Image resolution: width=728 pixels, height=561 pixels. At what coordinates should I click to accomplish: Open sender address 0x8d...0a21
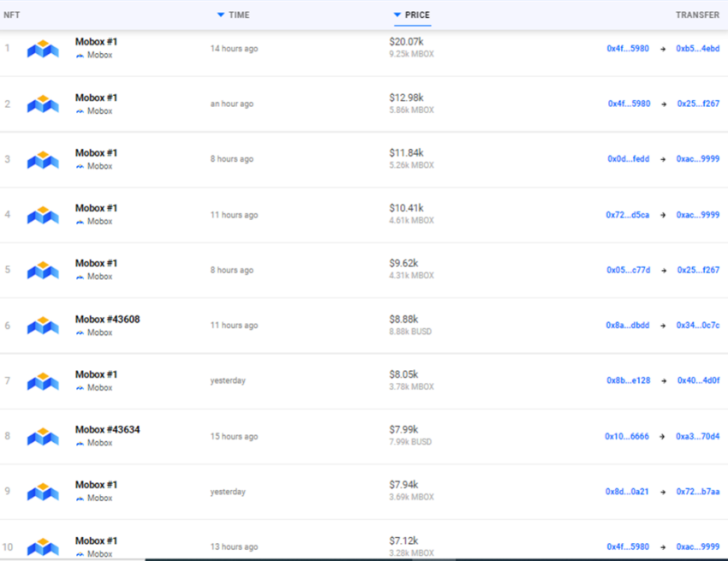[x=627, y=492]
